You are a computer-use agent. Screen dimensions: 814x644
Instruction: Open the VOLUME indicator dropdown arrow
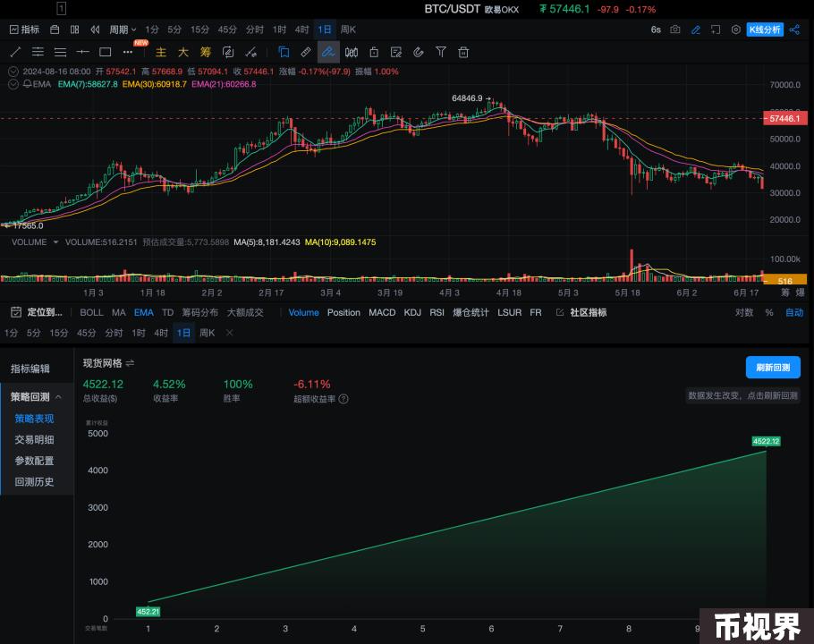[55, 241]
